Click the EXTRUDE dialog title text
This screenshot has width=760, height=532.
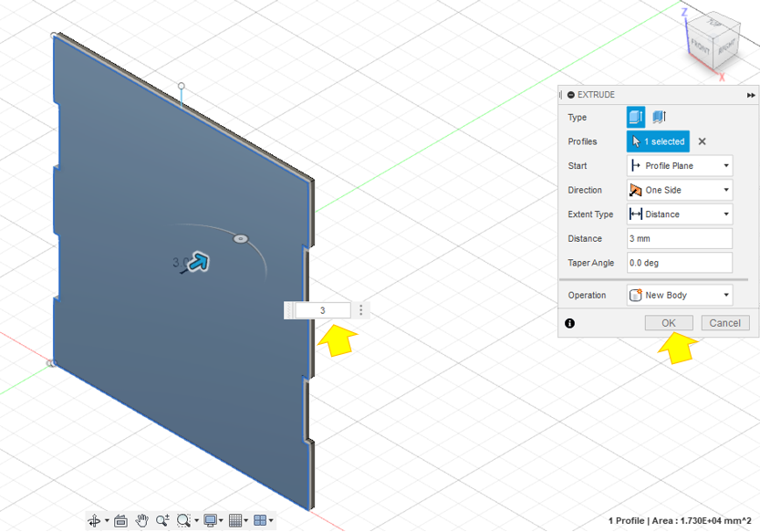(x=596, y=95)
